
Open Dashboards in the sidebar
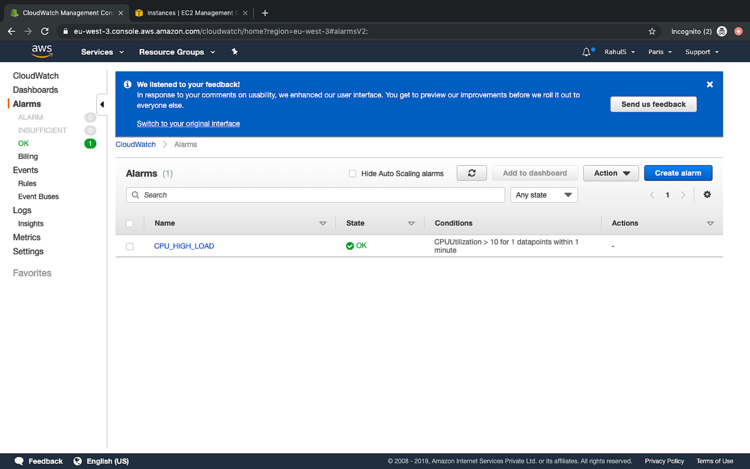(35, 90)
